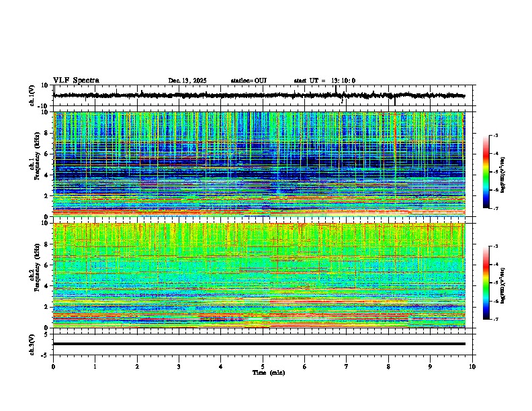Click the time axis tick label '7'
532x411 pixels.
tap(347, 367)
